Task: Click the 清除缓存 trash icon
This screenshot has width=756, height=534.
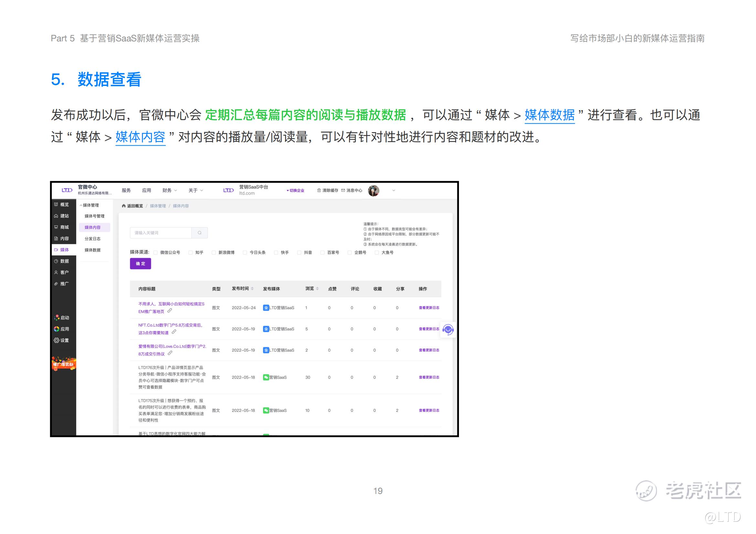Action: coord(319,190)
